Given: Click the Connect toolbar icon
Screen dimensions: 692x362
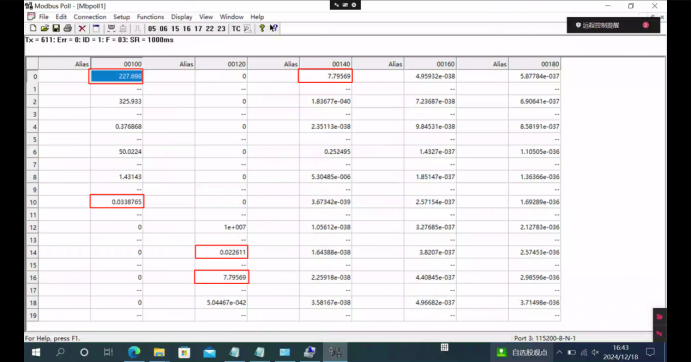Looking at the screenshot, I should tap(111, 28).
